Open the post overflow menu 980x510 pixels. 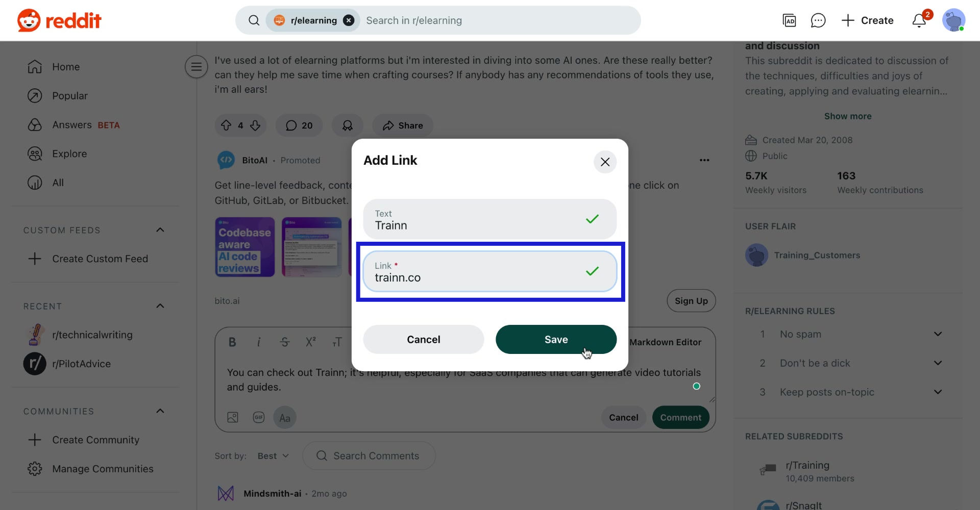click(705, 160)
